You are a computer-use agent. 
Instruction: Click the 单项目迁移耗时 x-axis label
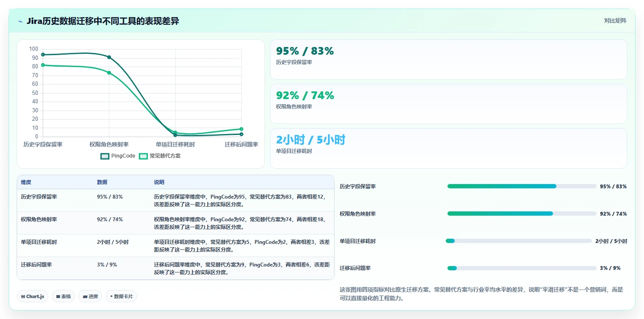coord(175,145)
